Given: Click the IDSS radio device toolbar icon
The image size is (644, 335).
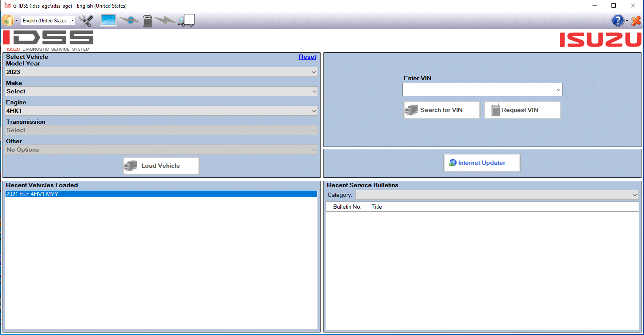Looking at the screenshot, I should 147,21.
